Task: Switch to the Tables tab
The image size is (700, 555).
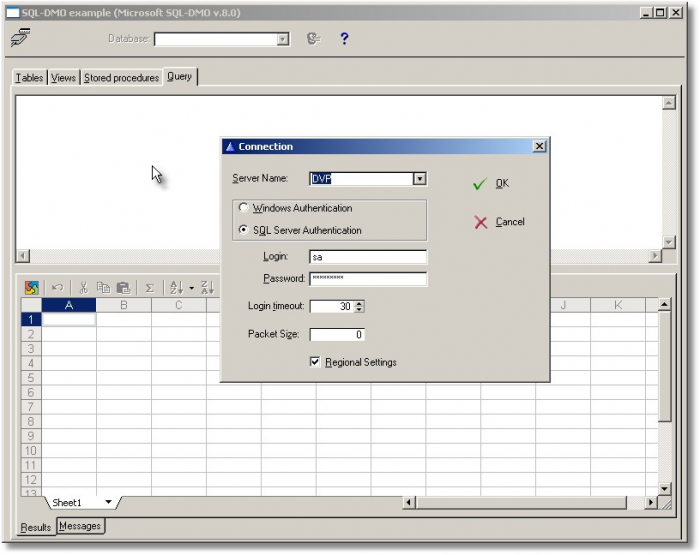Action: pos(29,78)
